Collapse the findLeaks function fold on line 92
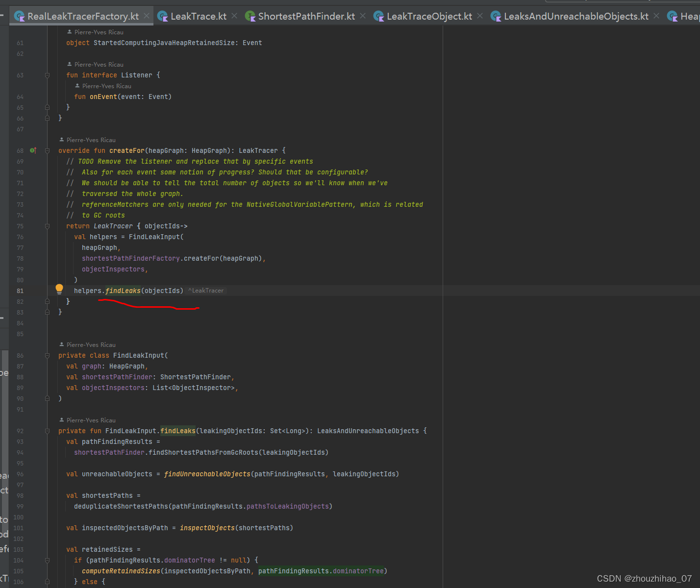 coord(47,431)
